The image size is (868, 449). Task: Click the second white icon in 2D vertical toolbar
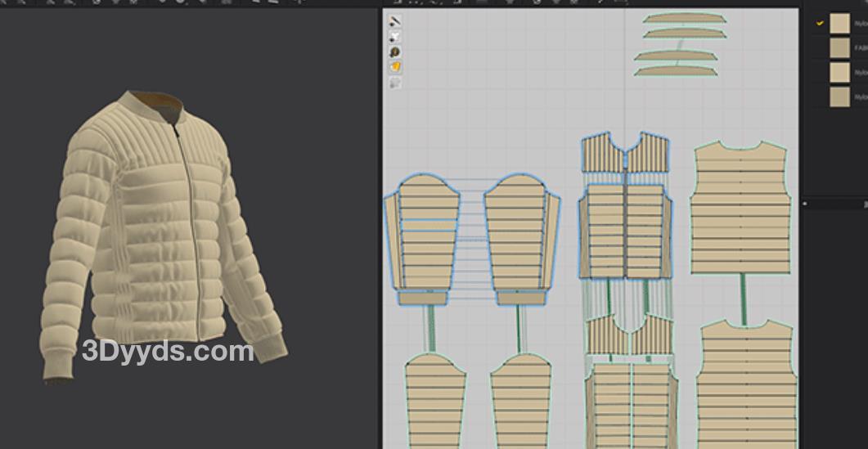click(x=395, y=37)
